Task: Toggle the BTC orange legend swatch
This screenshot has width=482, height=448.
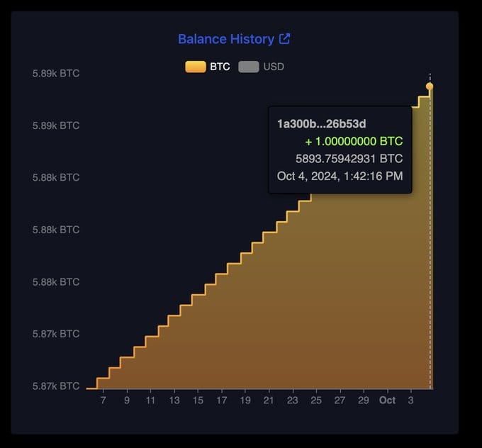Action: [x=196, y=67]
